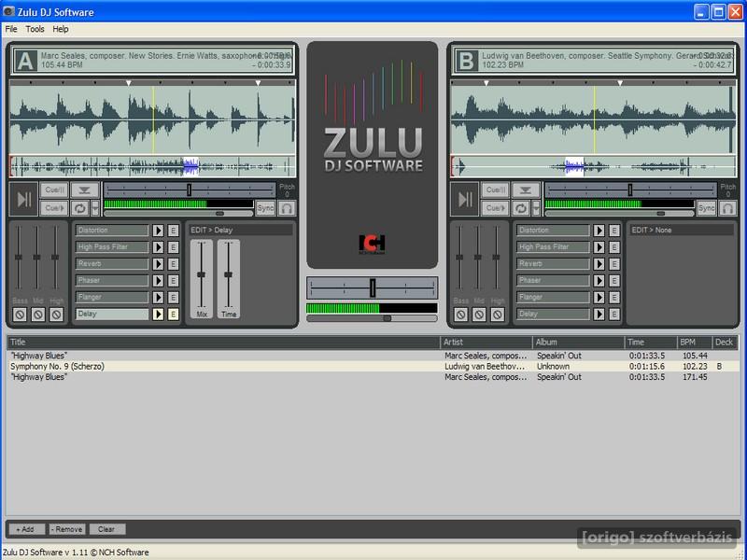Click Deck A Cue/play button
747x560 pixels.
click(54, 208)
